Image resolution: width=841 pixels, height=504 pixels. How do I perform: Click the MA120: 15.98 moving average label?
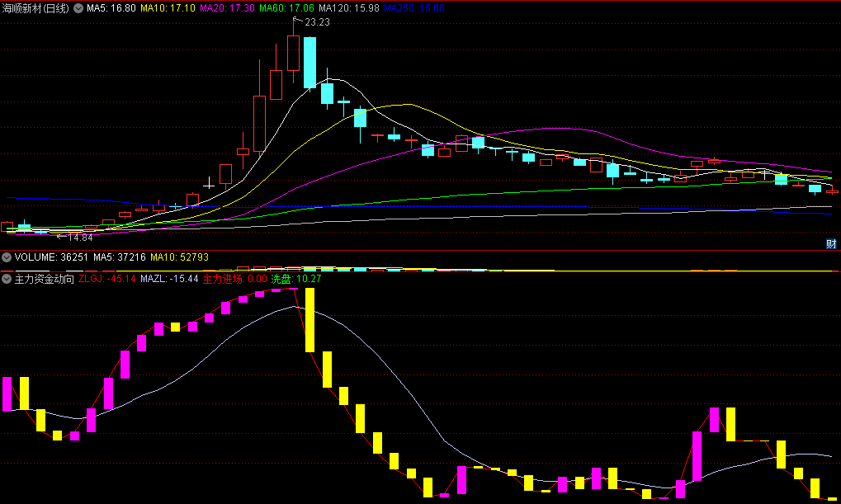[349, 8]
